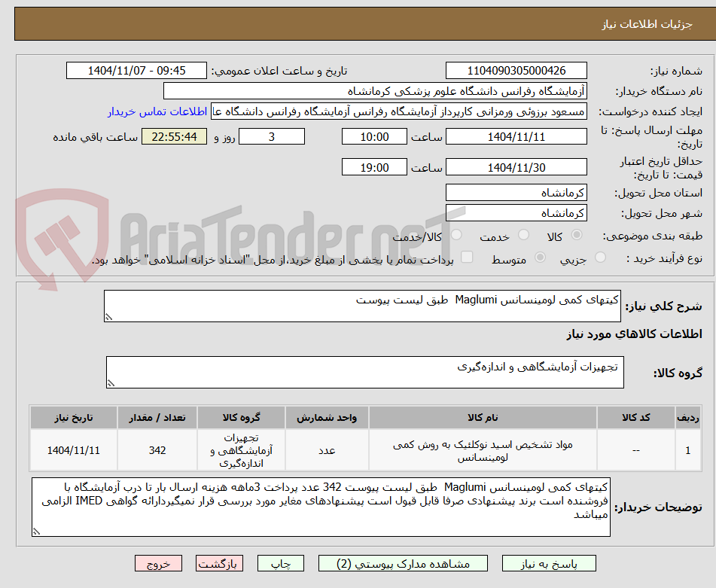Image resolution: width=716 pixels, height=588 pixels.
Task: Click the 'تاریخ نیاز' column header
Action: [74, 418]
